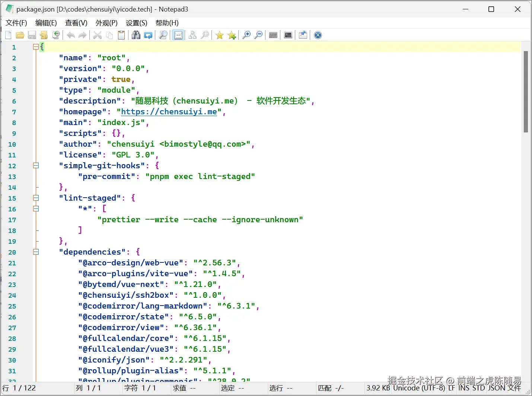Open favorites with the star icon
This screenshot has width=532, height=396.
click(x=220, y=35)
